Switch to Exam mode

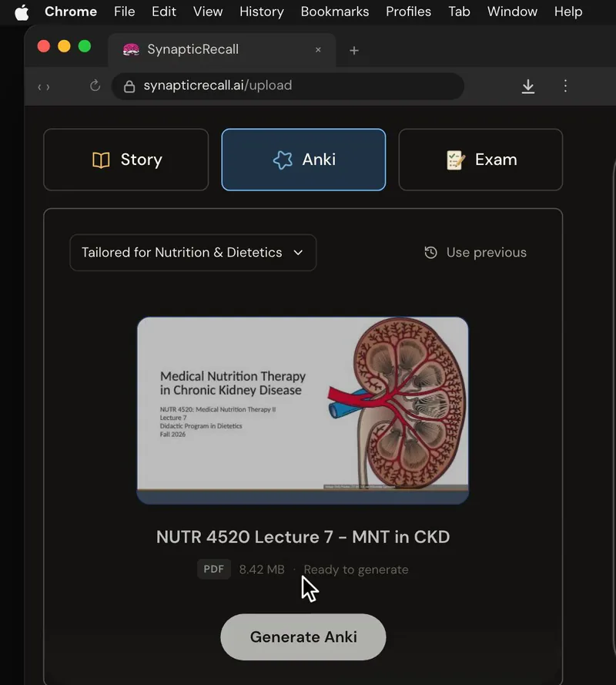(480, 159)
